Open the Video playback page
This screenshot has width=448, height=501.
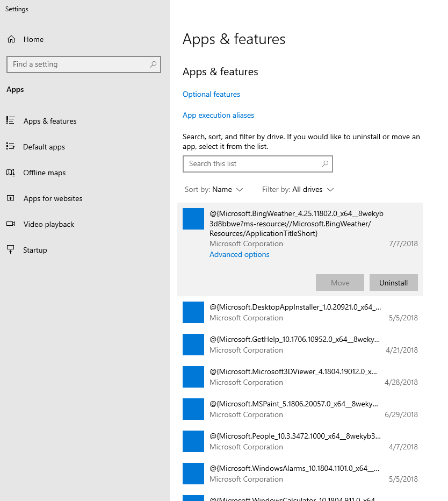point(48,224)
